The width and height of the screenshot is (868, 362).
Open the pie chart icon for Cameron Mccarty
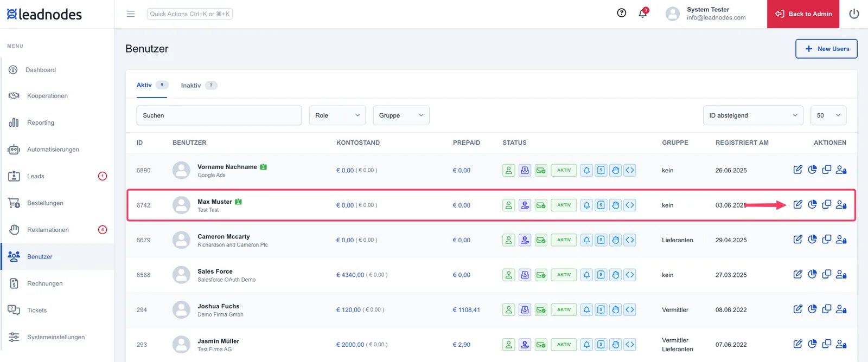point(812,240)
